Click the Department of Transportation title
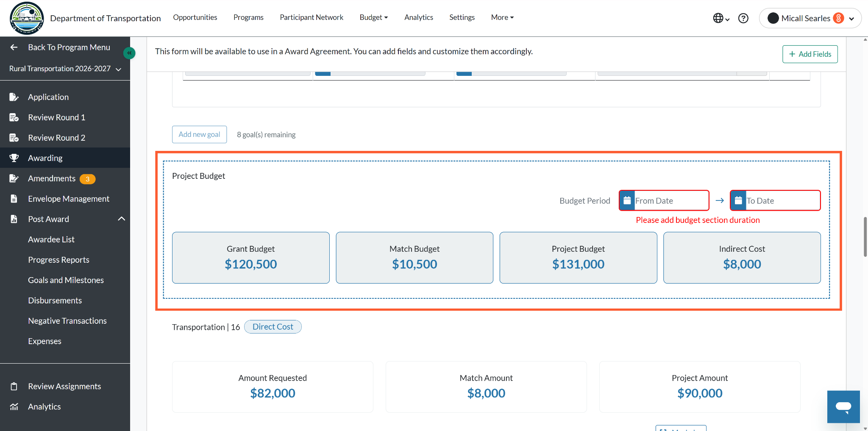Image resolution: width=868 pixels, height=431 pixels. point(106,18)
